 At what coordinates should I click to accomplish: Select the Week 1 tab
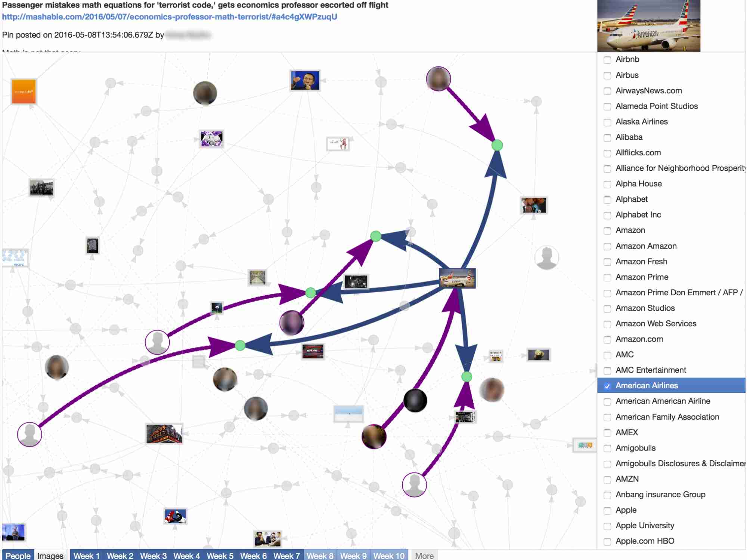click(x=87, y=555)
